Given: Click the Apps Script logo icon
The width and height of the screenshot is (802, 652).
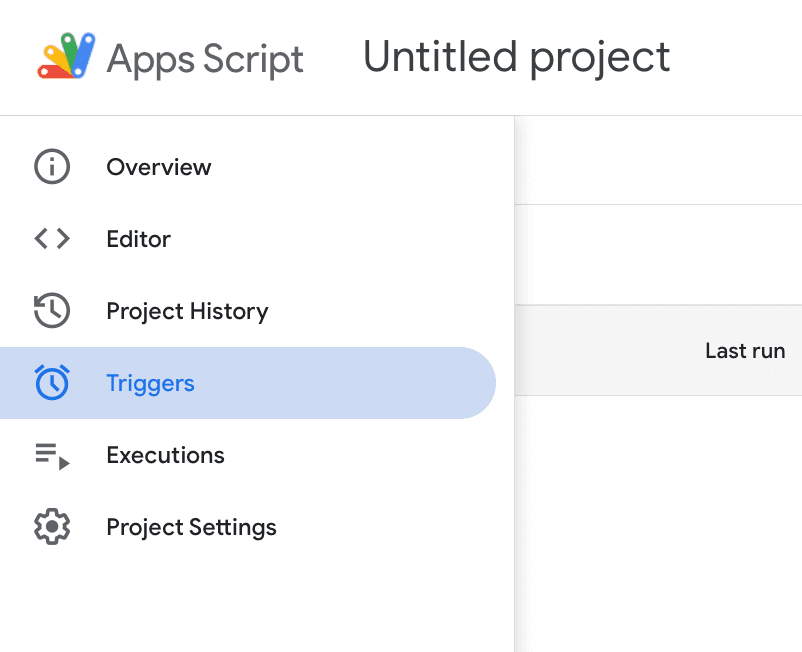Looking at the screenshot, I should [x=66, y=56].
